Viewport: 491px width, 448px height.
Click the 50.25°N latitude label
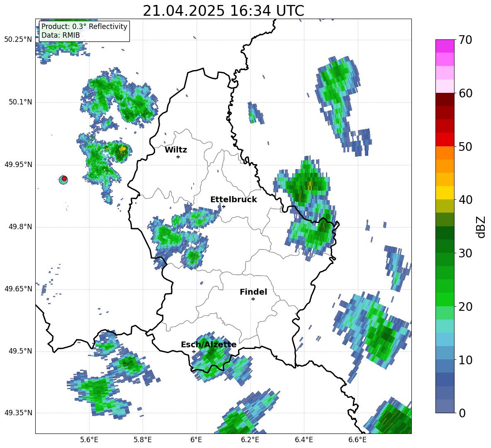18,40
